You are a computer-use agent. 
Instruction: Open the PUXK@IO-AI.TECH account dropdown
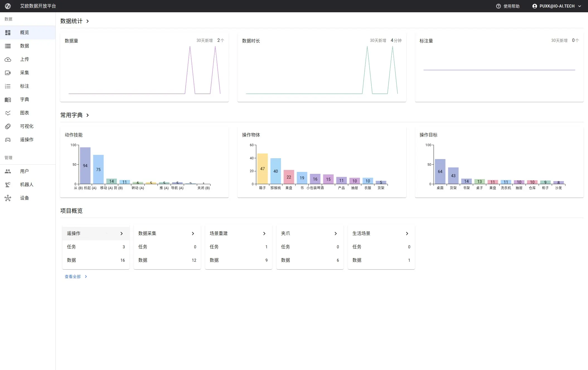[556, 6]
